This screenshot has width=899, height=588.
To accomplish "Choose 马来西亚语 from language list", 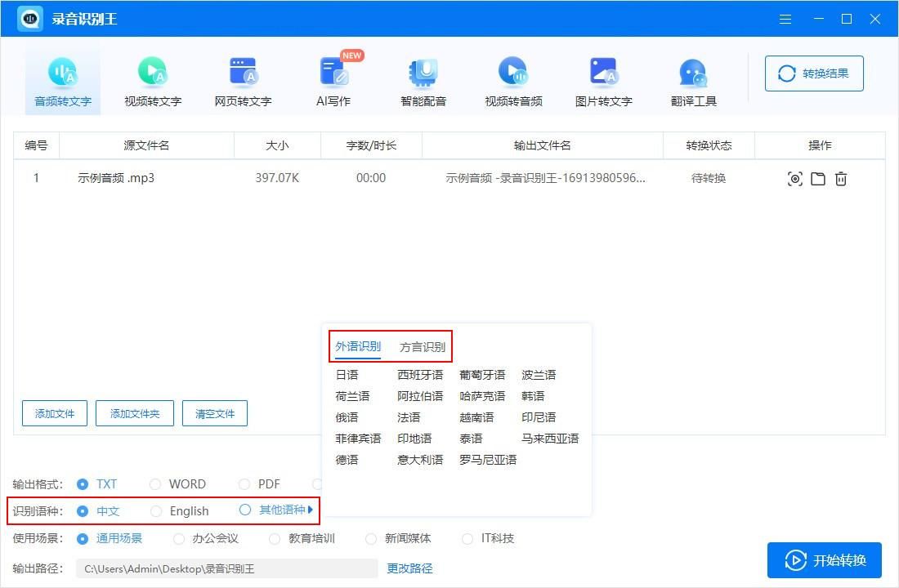I will 550,439.
